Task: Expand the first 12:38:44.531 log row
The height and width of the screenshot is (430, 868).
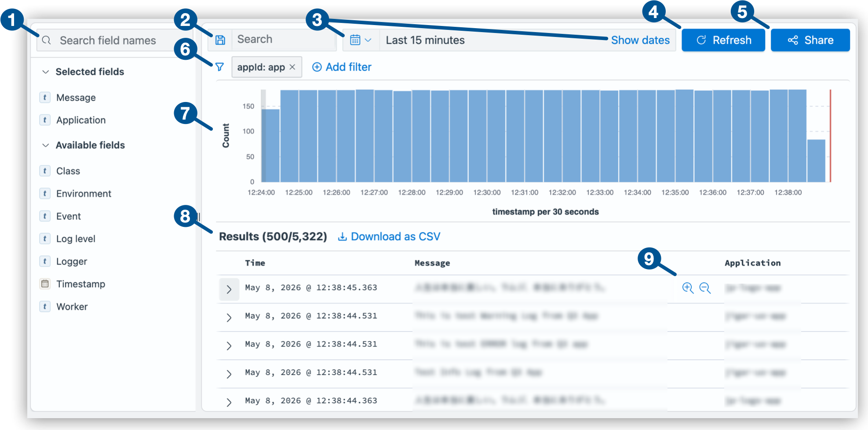Action: [229, 317]
